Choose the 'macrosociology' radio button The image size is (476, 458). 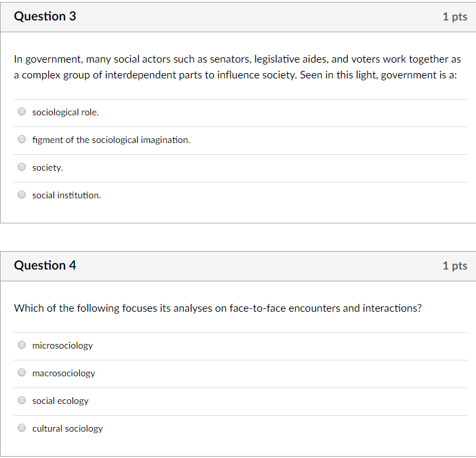point(22,372)
